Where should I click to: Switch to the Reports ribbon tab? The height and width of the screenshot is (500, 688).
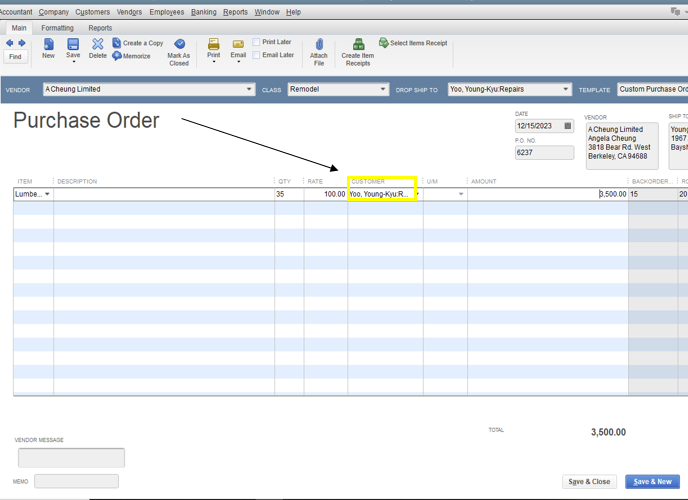point(100,28)
